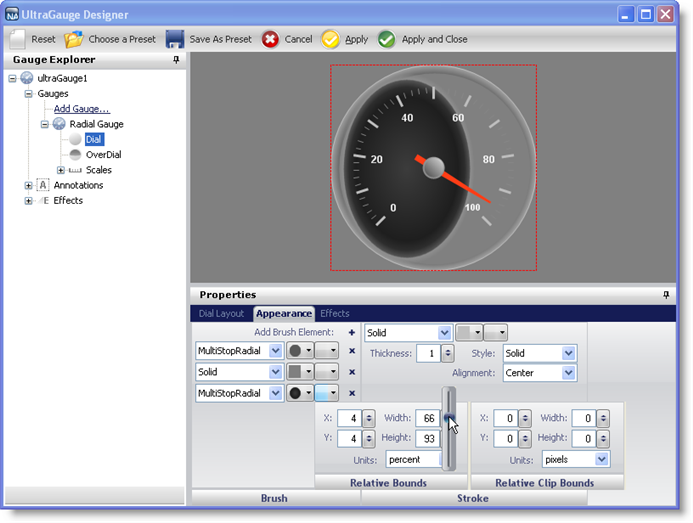This screenshot has height=523, width=693.
Task: Click Save As Preset floppy icon
Action: [175, 39]
